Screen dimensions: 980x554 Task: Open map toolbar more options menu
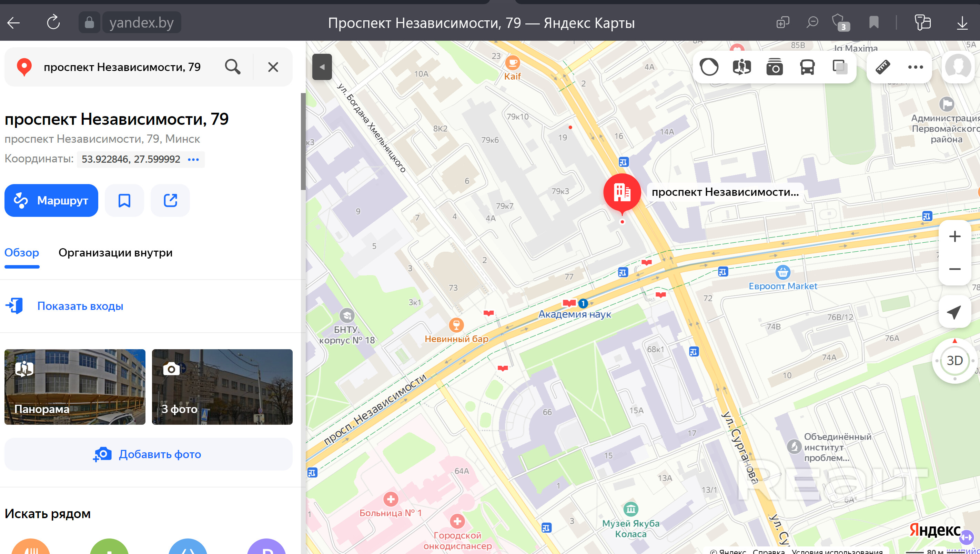pyautogui.click(x=915, y=67)
